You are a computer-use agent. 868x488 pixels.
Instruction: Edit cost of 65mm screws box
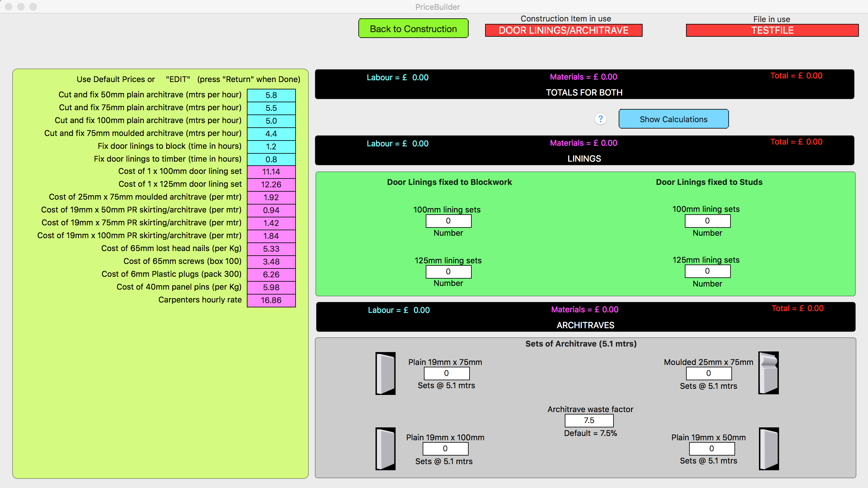[x=271, y=262]
